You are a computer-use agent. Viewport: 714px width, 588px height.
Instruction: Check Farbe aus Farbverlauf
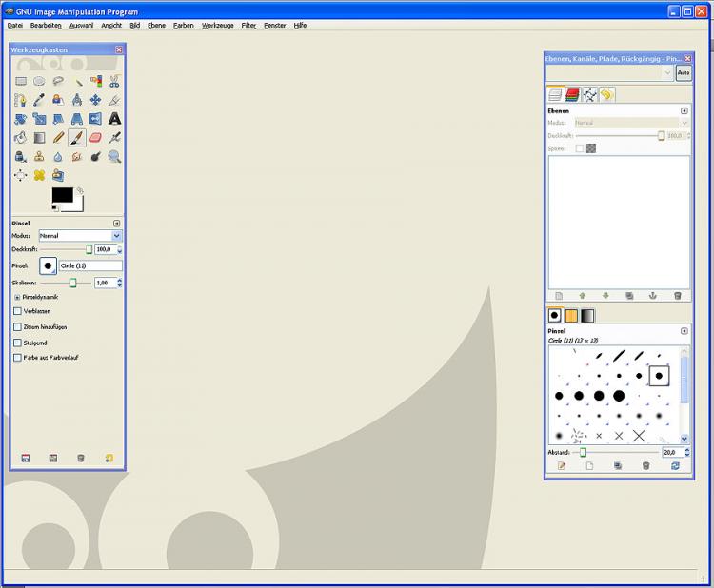point(17,358)
